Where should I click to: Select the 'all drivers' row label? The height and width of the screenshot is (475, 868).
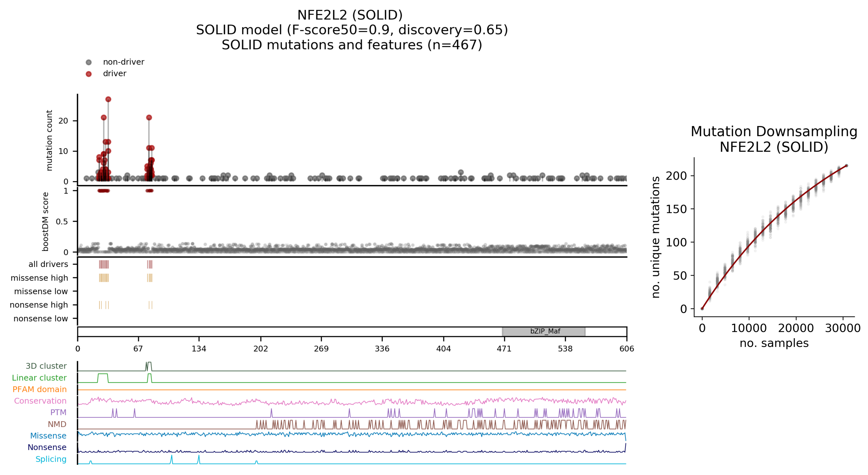click(48, 264)
